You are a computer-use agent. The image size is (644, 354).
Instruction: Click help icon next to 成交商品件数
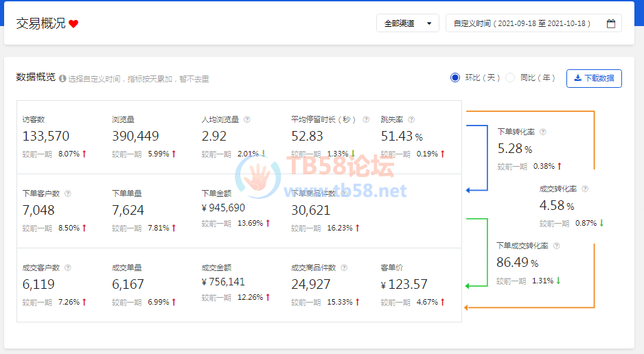[343, 268]
